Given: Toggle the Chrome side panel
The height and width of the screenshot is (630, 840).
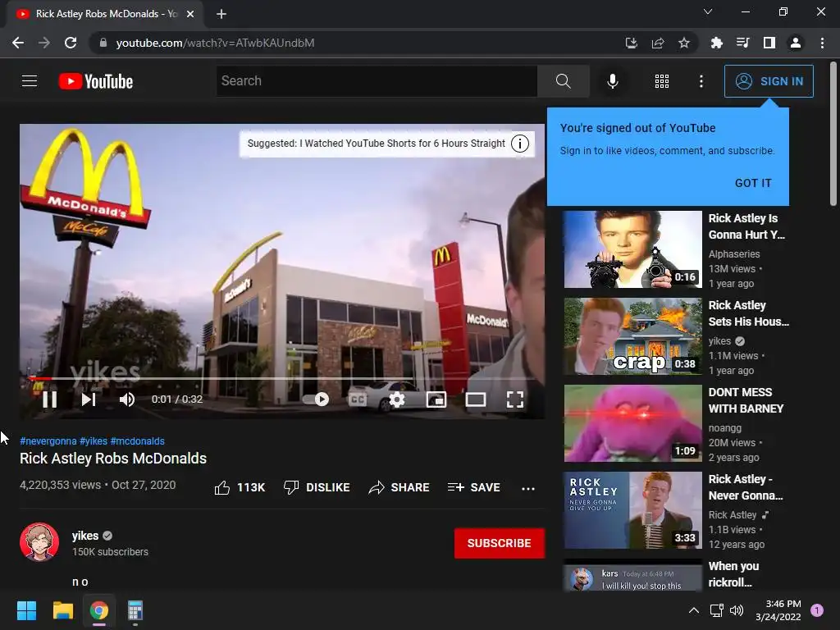Looking at the screenshot, I should pos(769,43).
